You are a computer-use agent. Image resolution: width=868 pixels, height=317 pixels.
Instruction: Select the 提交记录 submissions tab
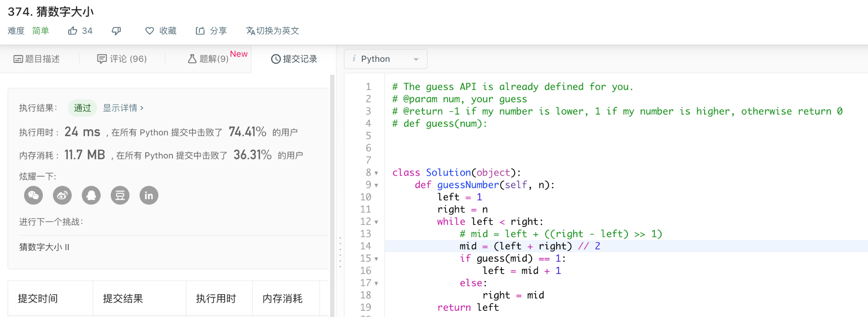pos(294,59)
